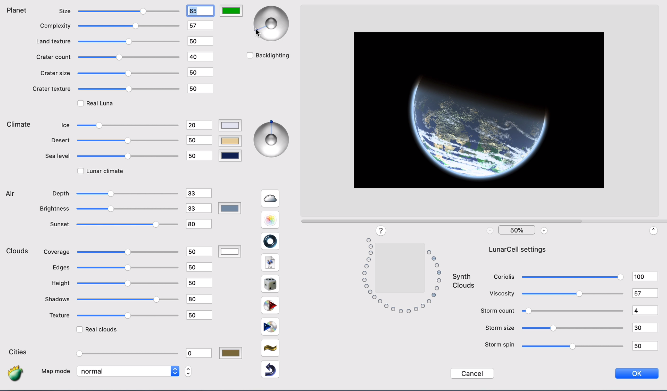Open the Clouds Coverage white swatch
The width and height of the screenshot is (667, 391).
[x=230, y=251]
